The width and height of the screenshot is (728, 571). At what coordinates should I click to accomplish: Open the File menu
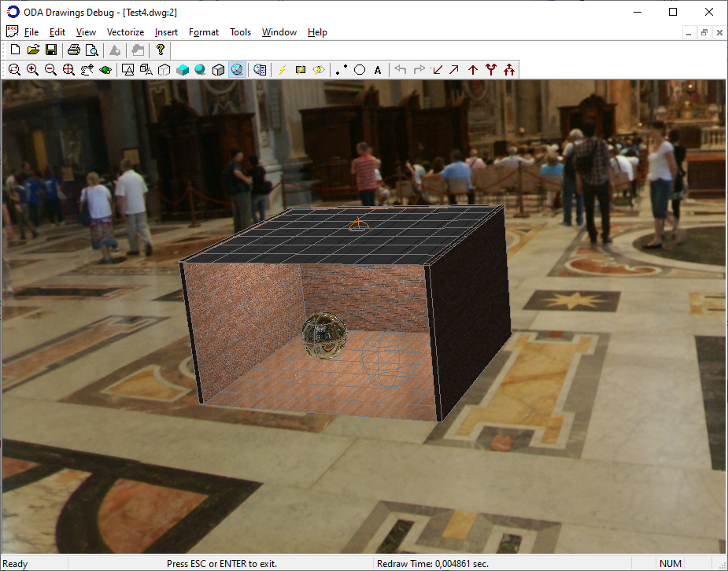coord(31,32)
